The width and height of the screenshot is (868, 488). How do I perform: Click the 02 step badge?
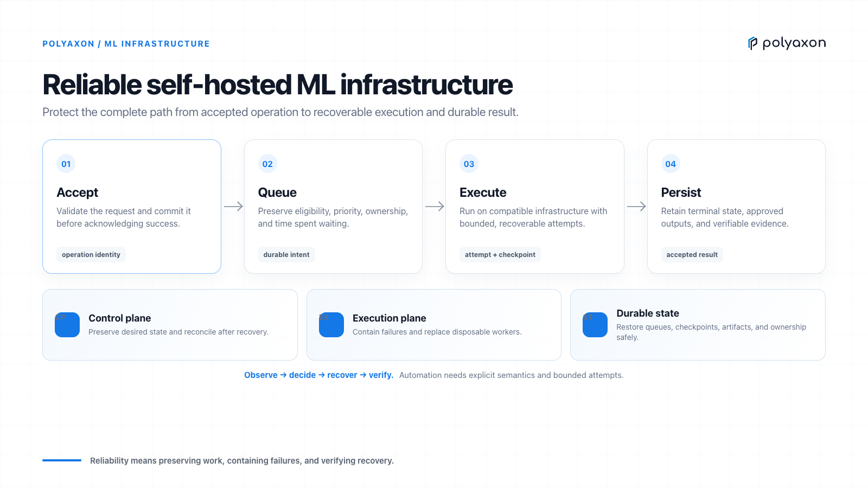(267, 164)
